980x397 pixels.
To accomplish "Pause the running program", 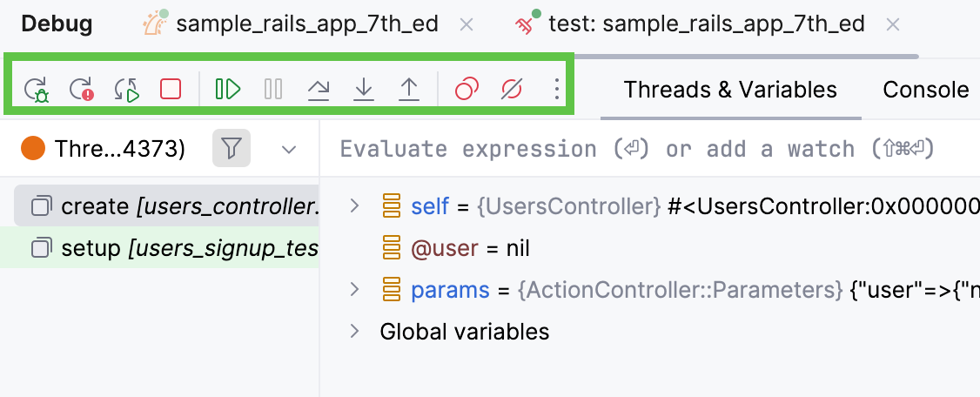I will [x=273, y=89].
